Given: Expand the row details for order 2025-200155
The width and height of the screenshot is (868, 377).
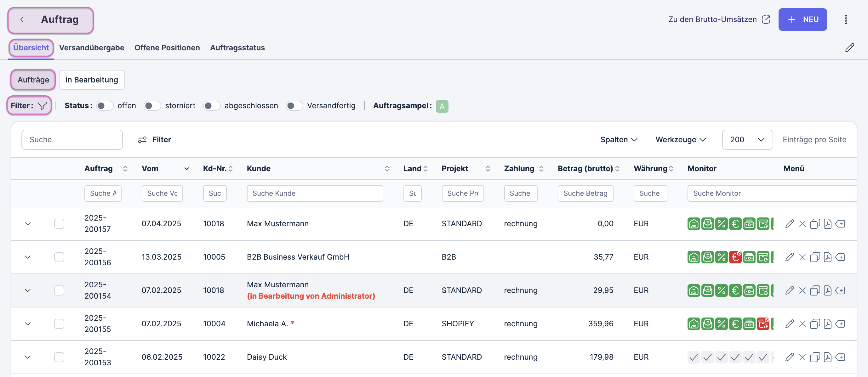Looking at the screenshot, I should point(28,324).
